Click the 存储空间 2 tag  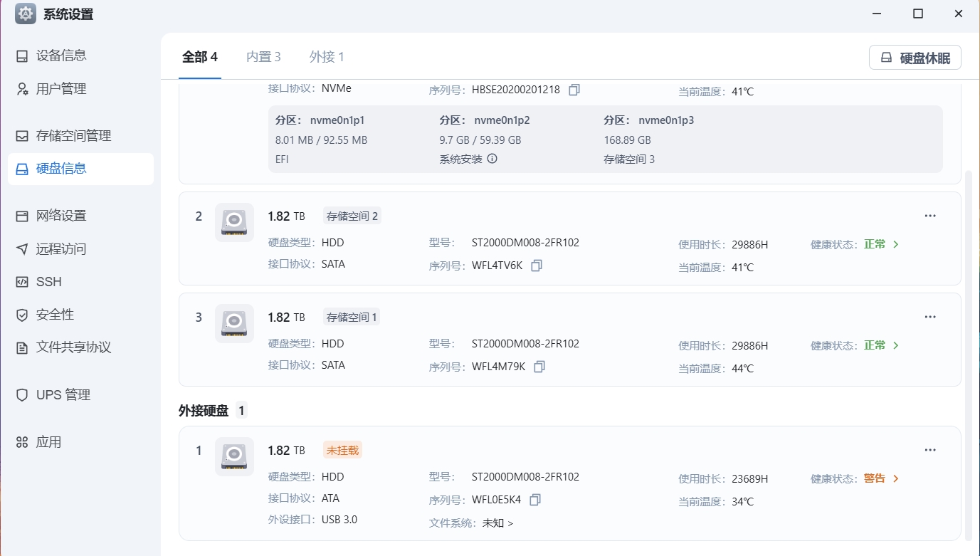click(x=352, y=216)
